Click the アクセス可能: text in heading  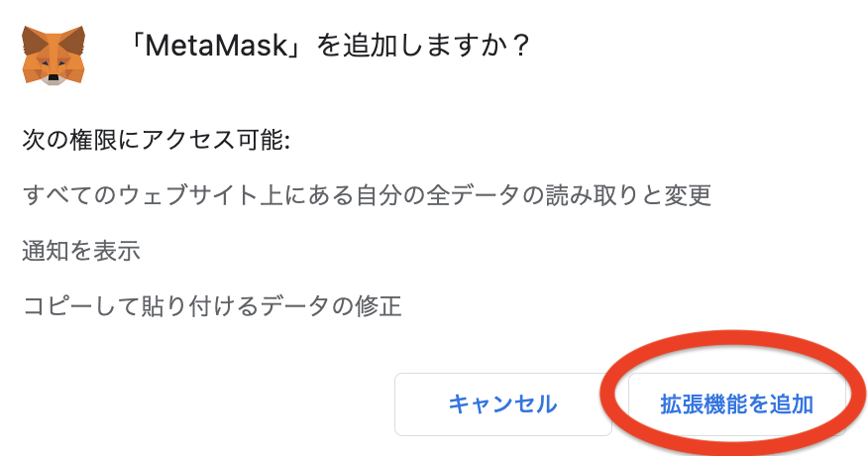click(216, 140)
